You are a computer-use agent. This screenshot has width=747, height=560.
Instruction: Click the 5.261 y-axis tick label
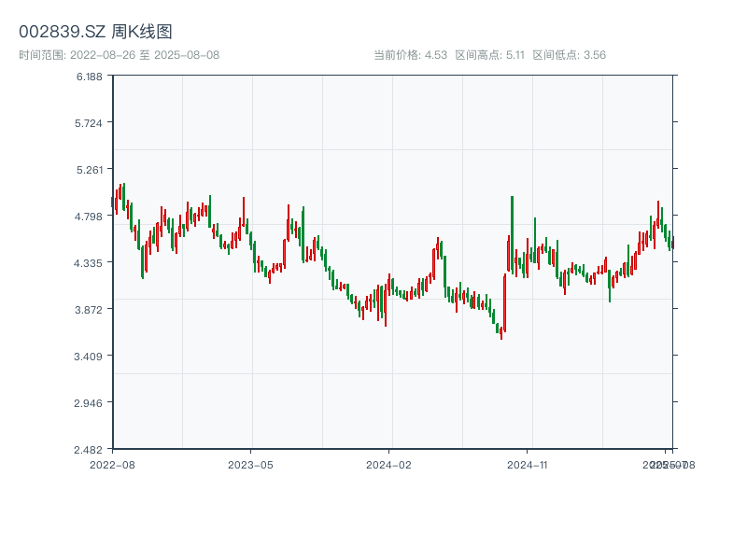tap(90, 170)
